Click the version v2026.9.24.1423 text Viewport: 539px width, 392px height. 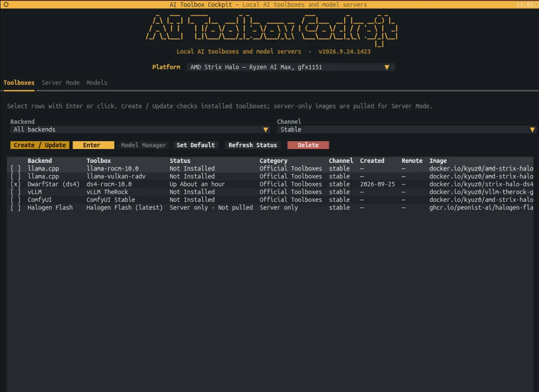[344, 51]
